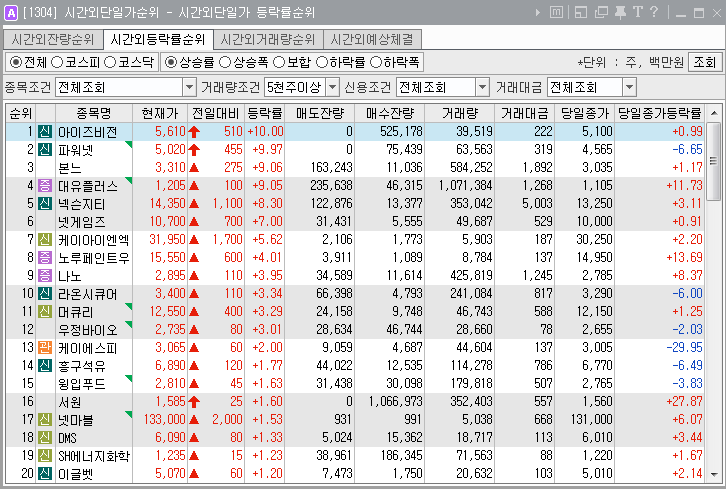This screenshot has width=726, height=489.
Task: Click the purple A app icon in title bar
Action: coord(10,12)
